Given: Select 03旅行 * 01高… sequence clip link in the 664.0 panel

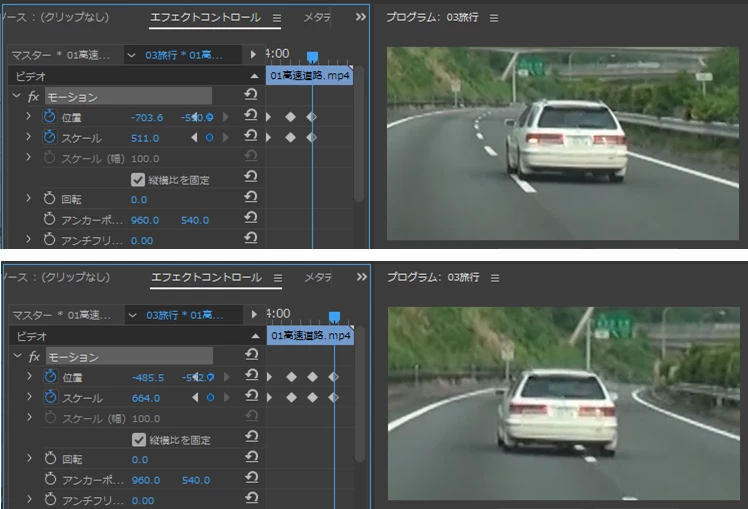Looking at the screenshot, I should point(185,315).
